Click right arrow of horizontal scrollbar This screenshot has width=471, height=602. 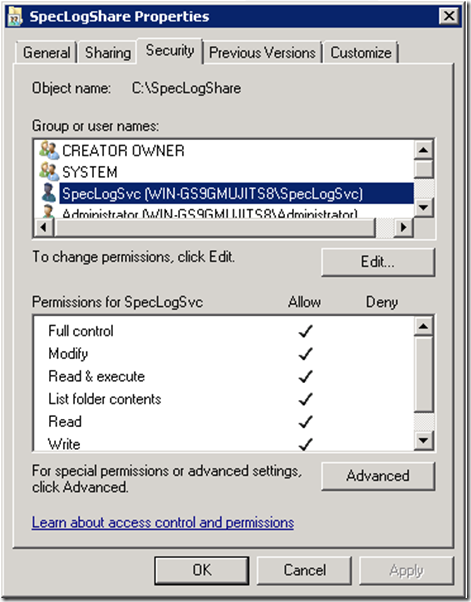(403, 227)
